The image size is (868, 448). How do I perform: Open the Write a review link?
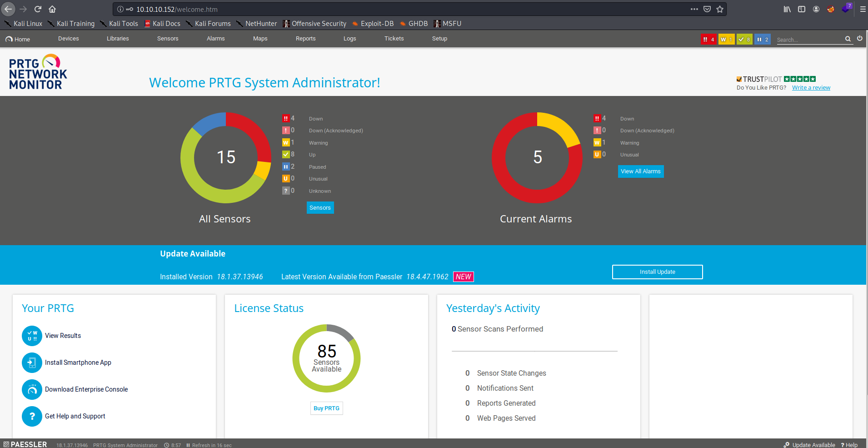pos(811,87)
